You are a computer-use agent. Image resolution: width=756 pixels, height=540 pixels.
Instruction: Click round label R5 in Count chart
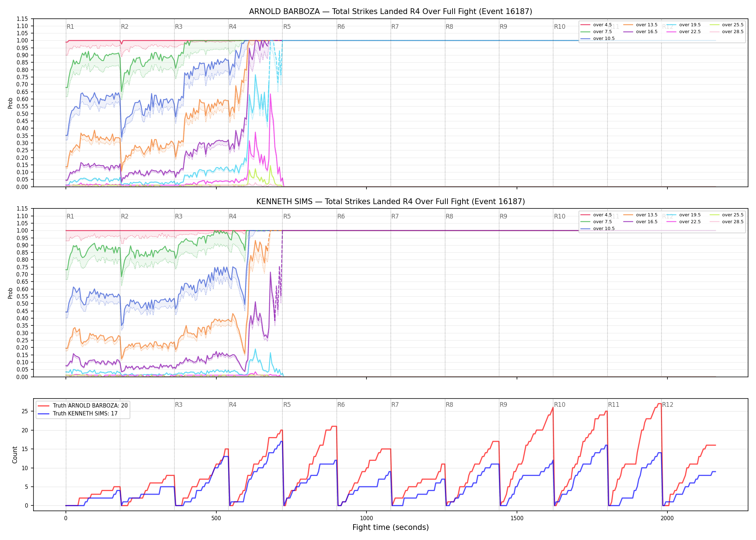point(287,405)
